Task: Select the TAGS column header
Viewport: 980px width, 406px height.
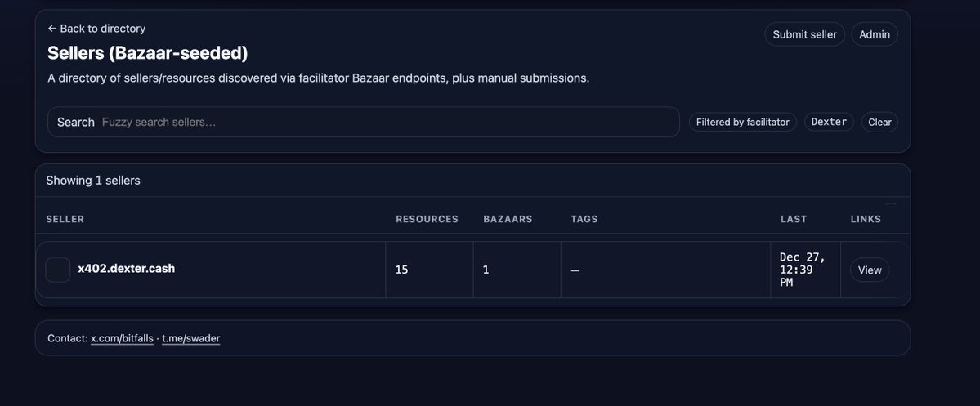Action: [x=584, y=219]
